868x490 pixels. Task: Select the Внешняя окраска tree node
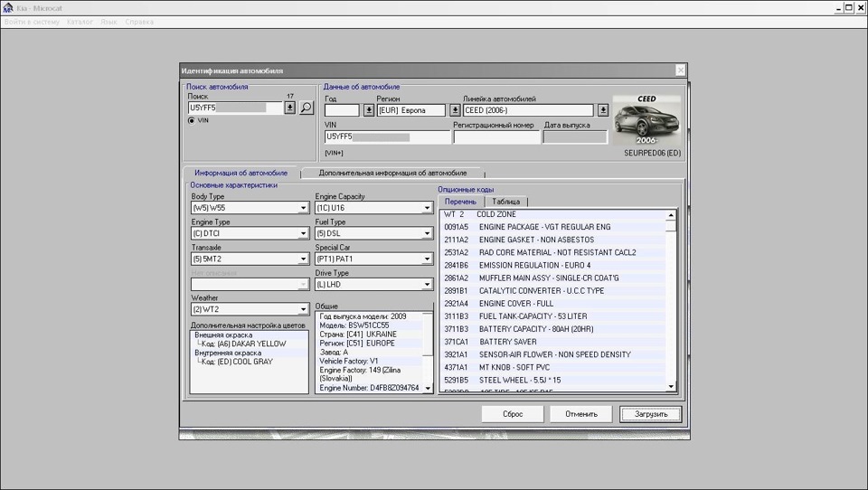tap(223, 335)
